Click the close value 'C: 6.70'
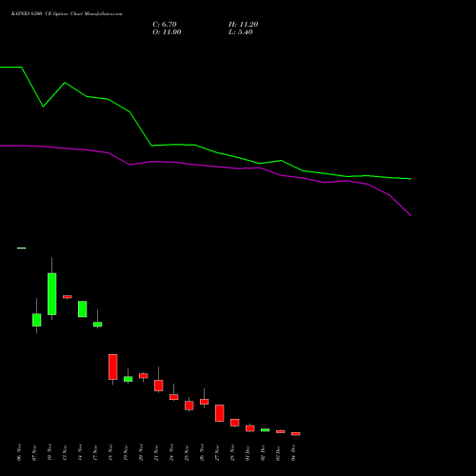The width and height of the screenshot is (476, 476). click(165, 25)
